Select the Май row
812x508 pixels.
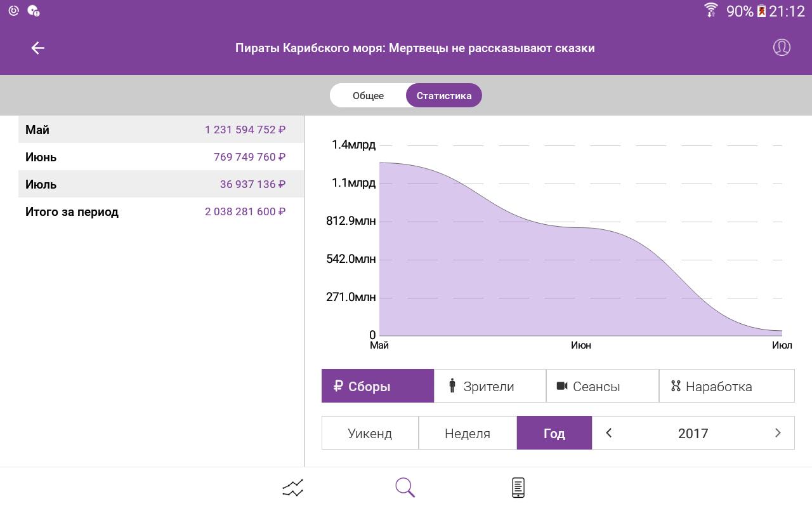pos(161,130)
